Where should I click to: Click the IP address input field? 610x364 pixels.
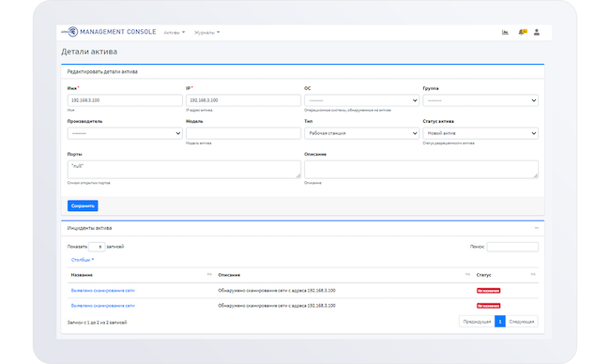click(x=243, y=100)
